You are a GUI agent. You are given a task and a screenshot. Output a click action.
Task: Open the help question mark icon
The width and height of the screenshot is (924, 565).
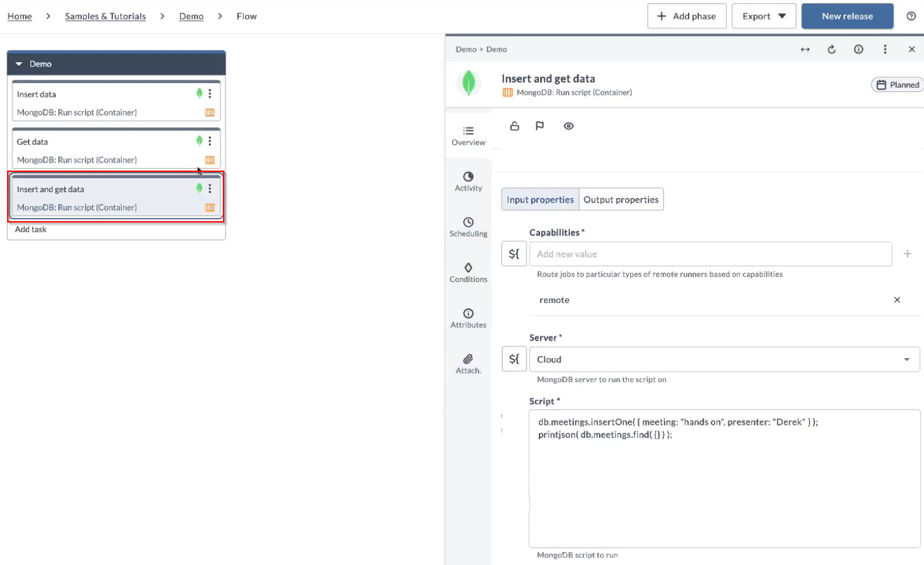tap(911, 16)
